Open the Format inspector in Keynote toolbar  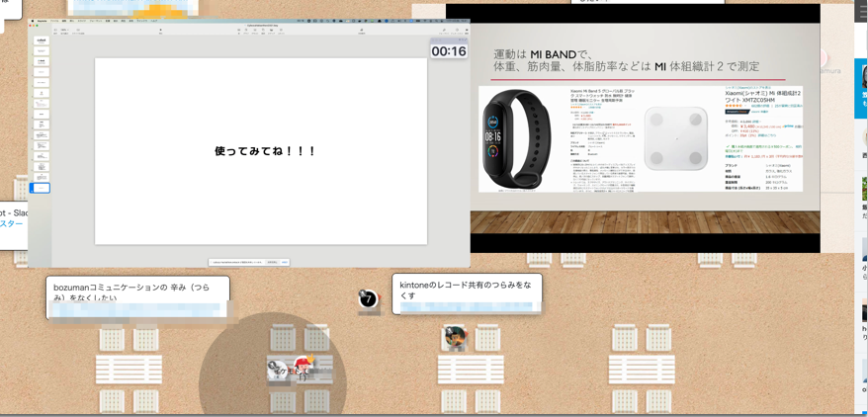pyautogui.click(x=444, y=31)
